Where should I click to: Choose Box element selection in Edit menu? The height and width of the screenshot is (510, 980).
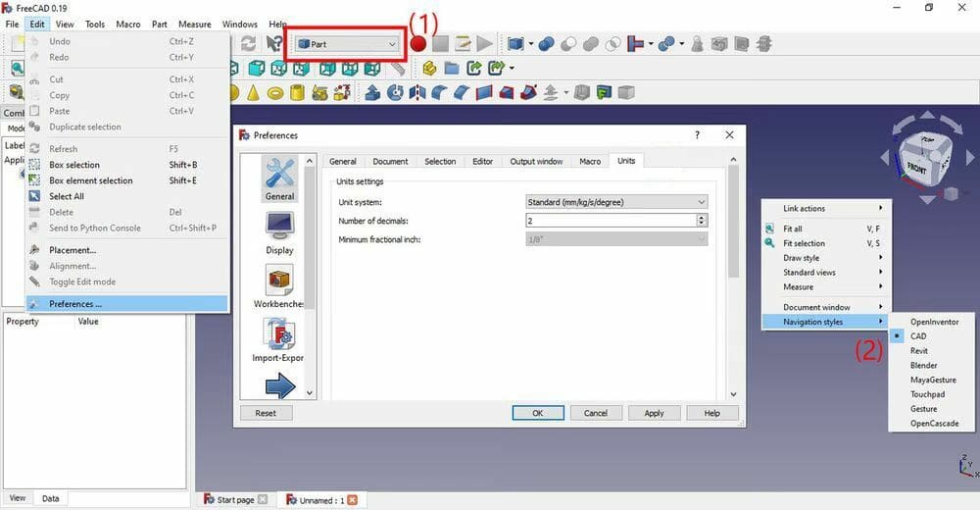(x=126, y=180)
